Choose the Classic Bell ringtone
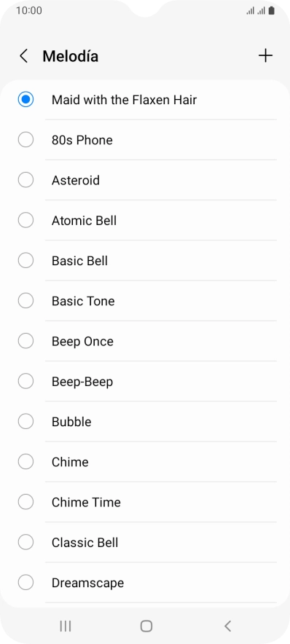The width and height of the screenshot is (290, 644). click(x=145, y=542)
